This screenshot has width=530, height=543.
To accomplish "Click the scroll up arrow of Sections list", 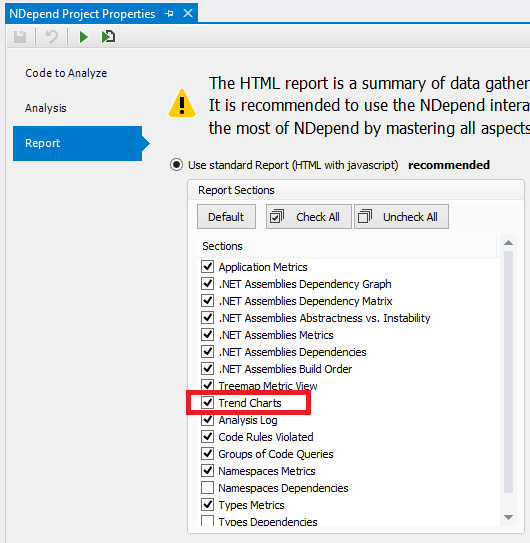I will [508, 243].
